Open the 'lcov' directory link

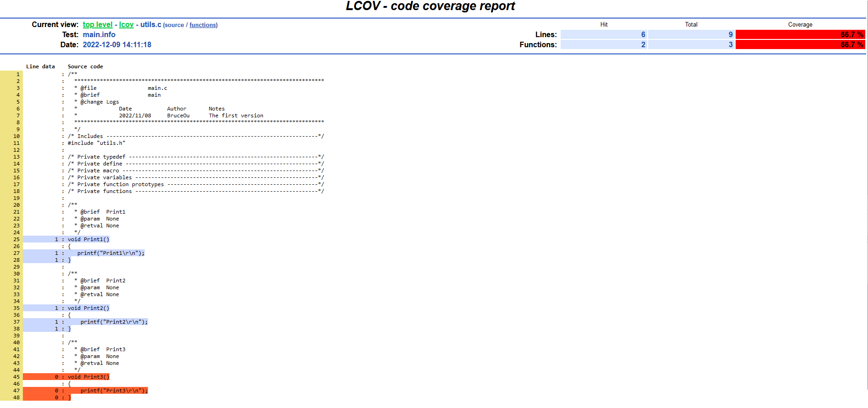pos(126,25)
